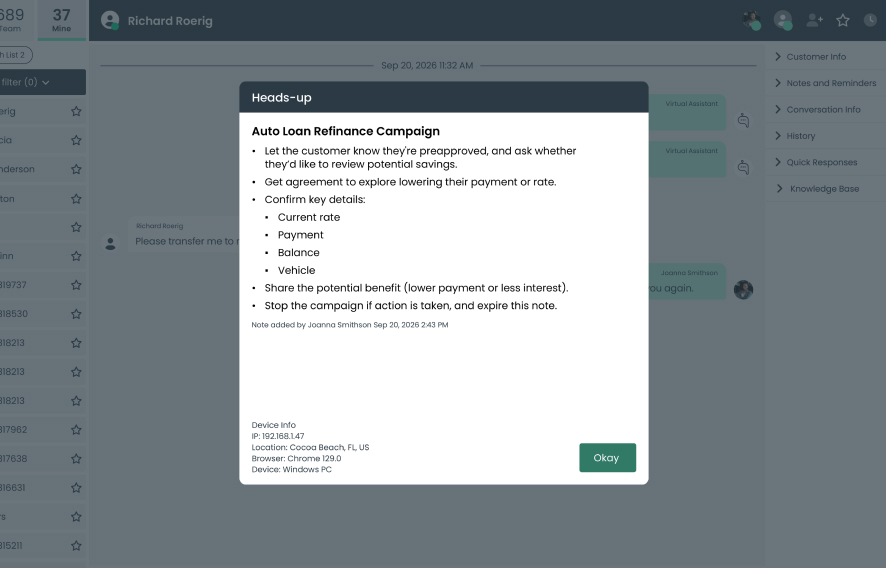Star the 318530 conversation
The height and width of the screenshot is (568, 886).
pos(76,314)
